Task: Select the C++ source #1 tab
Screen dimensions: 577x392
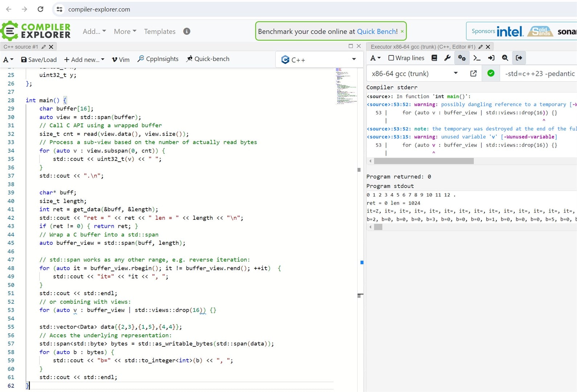Action: coord(21,47)
